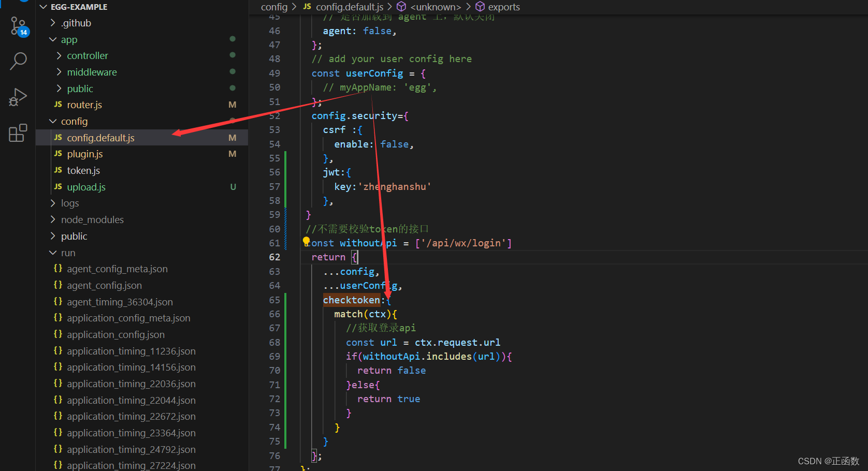Image resolution: width=868 pixels, height=471 pixels.
Task: Click the unknown symbol icon in breadcrumb
Action: 401,7
